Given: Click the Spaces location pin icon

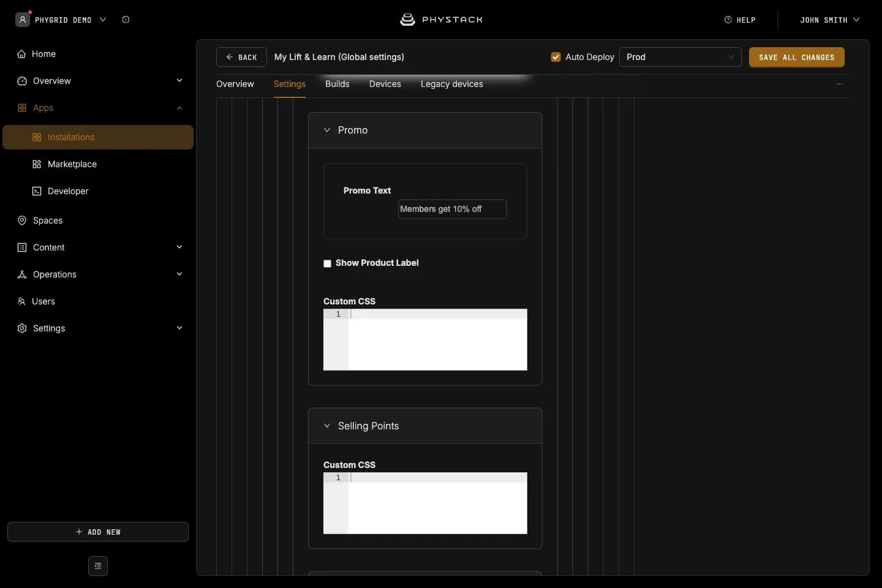Looking at the screenshot, I should coord(22,221).
